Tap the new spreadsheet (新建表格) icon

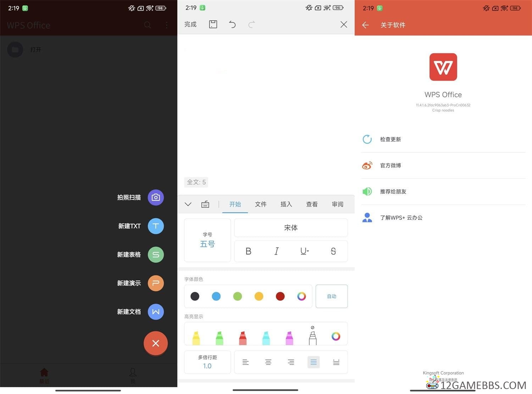pos(156,255)
